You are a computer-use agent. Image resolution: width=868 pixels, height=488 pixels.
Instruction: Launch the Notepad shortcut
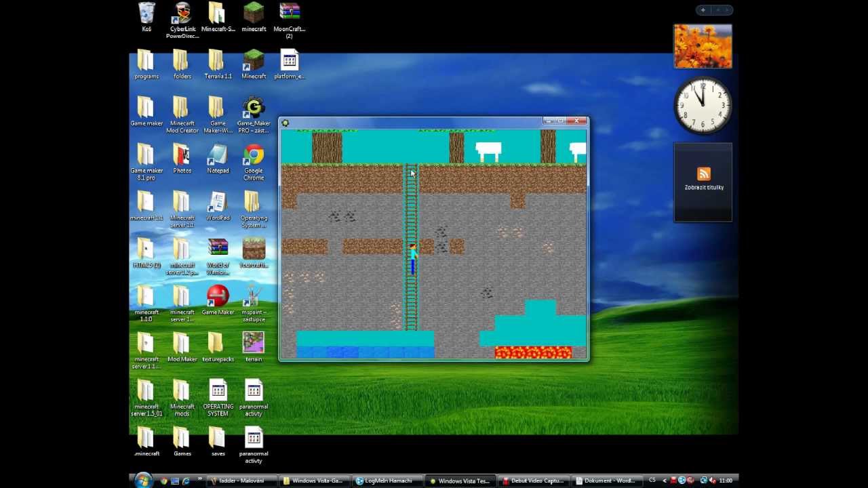218,159
